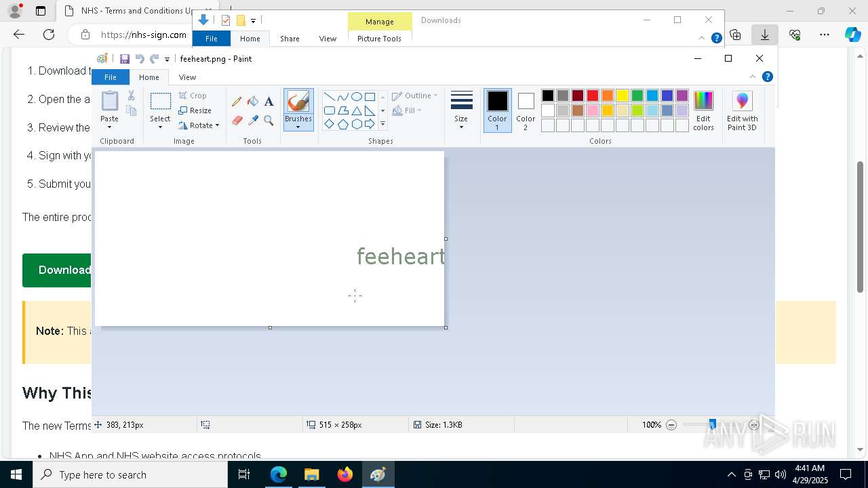The image size is (868, 488).
Task: Open the Share tab in Downloads Explorer window
Action: [290, 39]
